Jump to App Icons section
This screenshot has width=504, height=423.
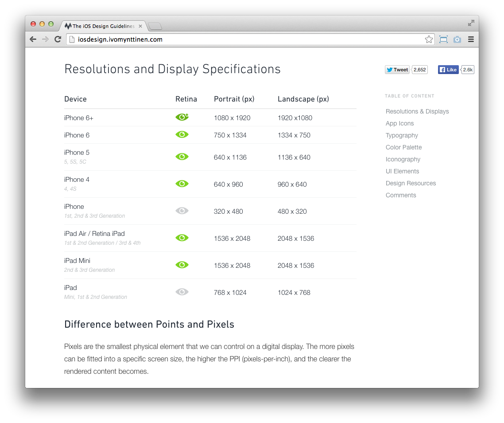[399, 123]
